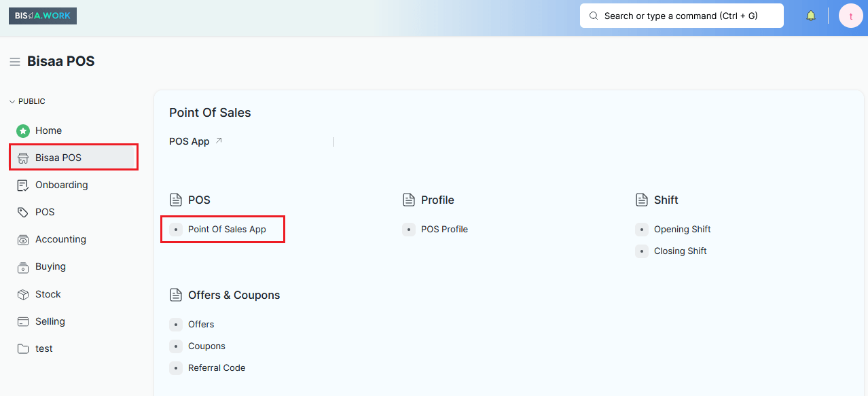
Task: Toggle sidebar with hamburger icon
Action: [15, 62]
